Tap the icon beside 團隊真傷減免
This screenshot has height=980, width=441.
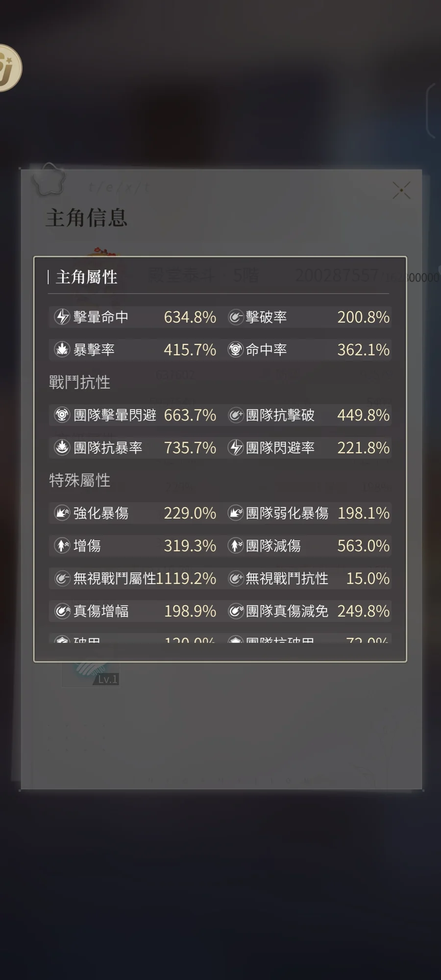236,611
